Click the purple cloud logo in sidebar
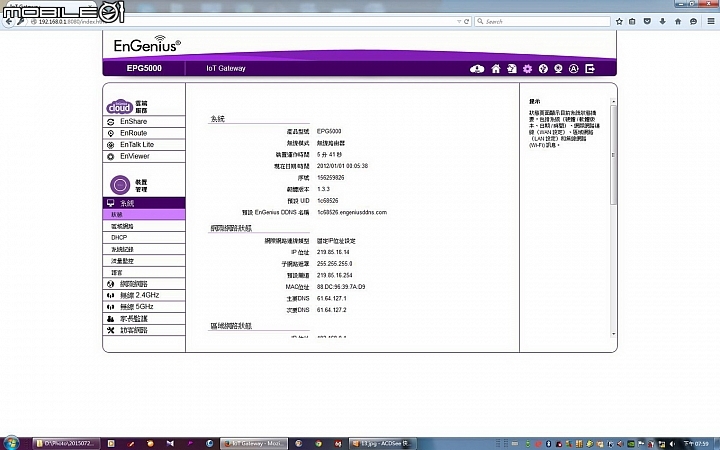Screen dimensions: 720x450 point(119,107)
